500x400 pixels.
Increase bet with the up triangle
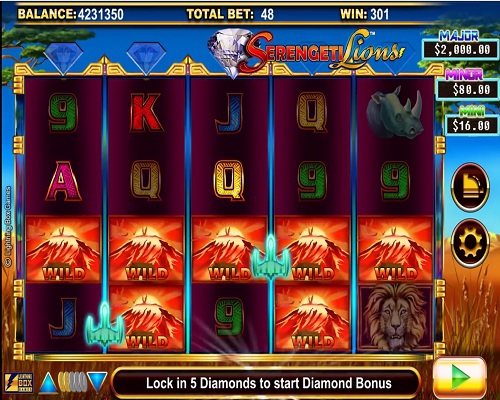49,382
